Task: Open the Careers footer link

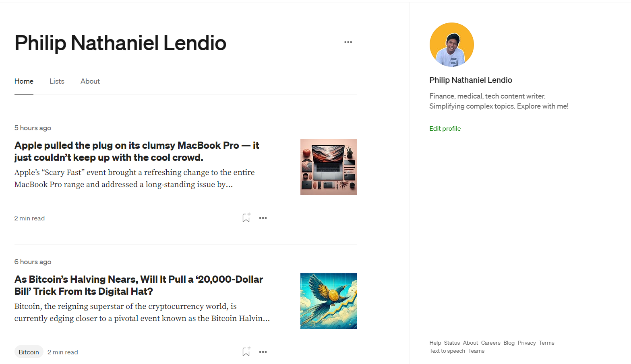Action: click(490, 343)
